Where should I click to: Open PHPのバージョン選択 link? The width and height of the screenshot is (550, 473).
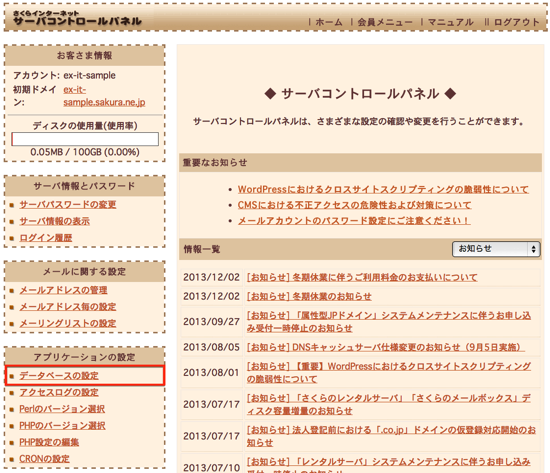click(62, 425)
